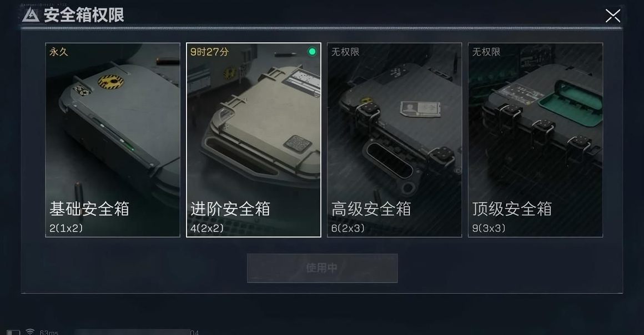Click the 无权限 label on 顶级安全箱

486,52
